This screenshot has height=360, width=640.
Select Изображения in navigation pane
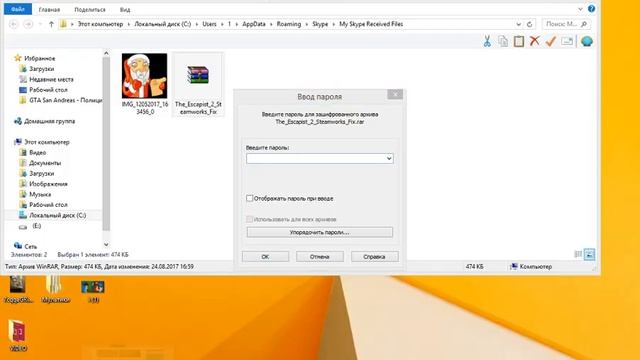(48, 184)
